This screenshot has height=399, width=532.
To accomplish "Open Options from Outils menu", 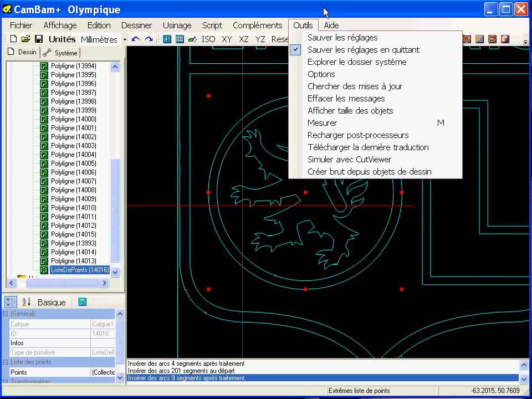I will pyautogui.click(x=376, y=74).
